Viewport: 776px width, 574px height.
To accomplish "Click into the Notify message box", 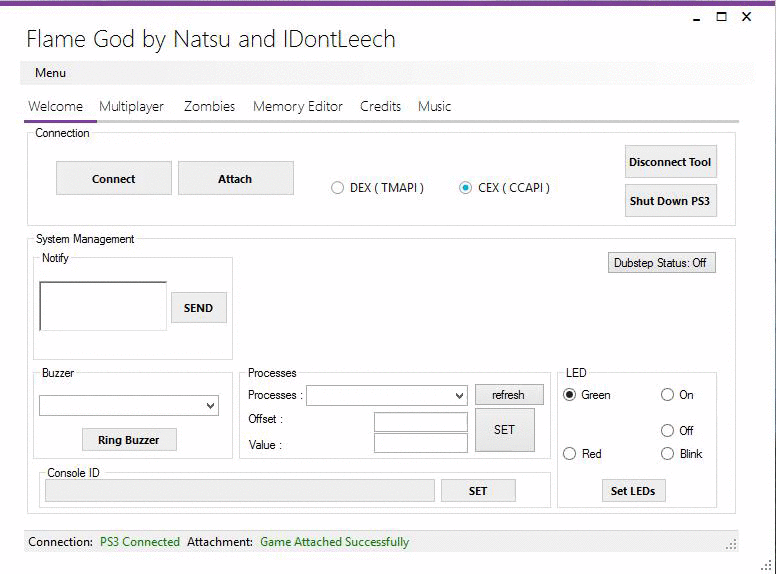I will (103, 306).
